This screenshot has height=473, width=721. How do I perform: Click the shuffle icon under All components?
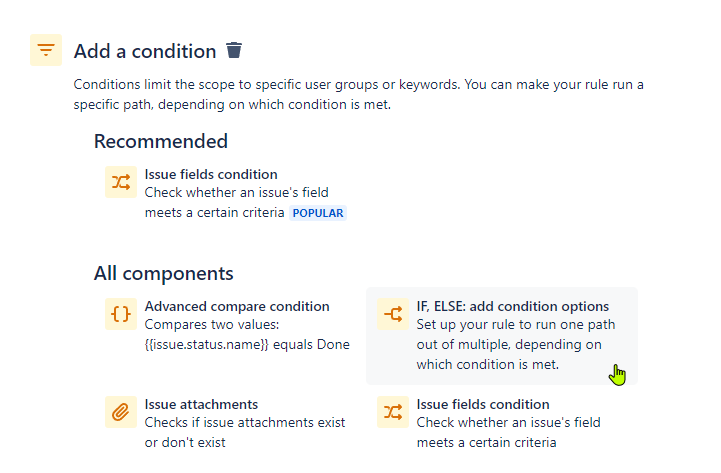(393, 412)
